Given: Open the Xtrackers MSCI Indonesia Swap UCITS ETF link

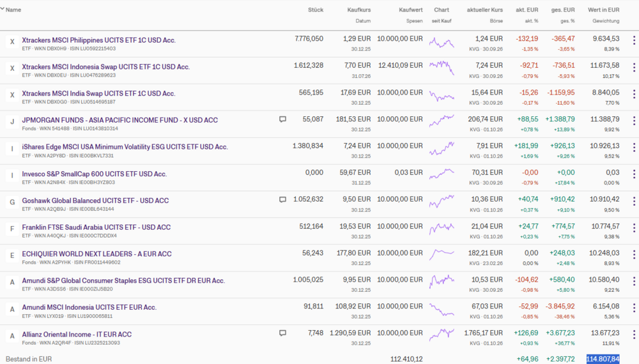Looking at the screenshot, I should (x=106, y=67).
